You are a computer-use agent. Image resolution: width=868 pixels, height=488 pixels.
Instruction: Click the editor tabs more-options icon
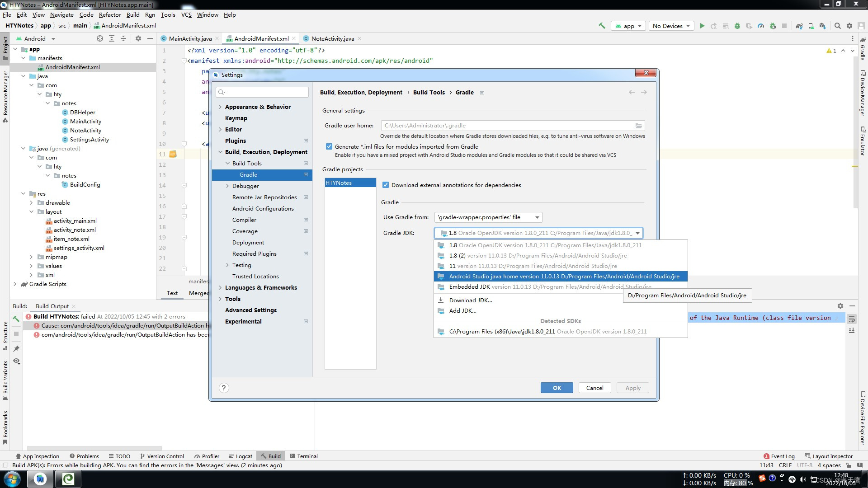pyautogui.click(x=852, y=38)
